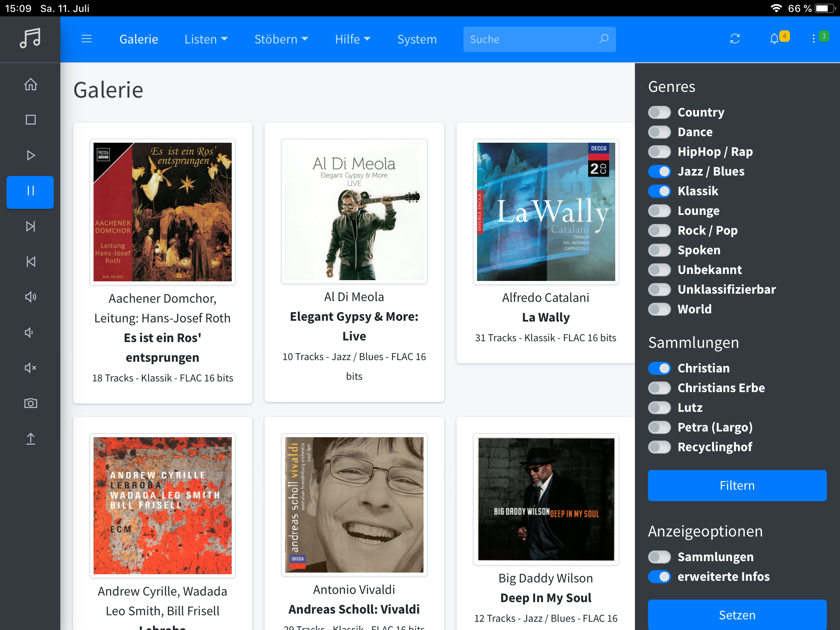Disable the Klassik genre toggle

[x=660, y=191]
